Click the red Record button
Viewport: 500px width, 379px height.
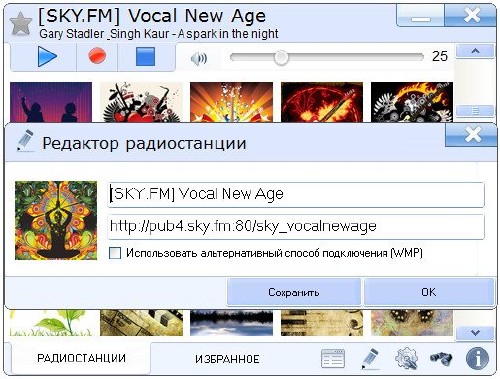[x=97, y=56]
